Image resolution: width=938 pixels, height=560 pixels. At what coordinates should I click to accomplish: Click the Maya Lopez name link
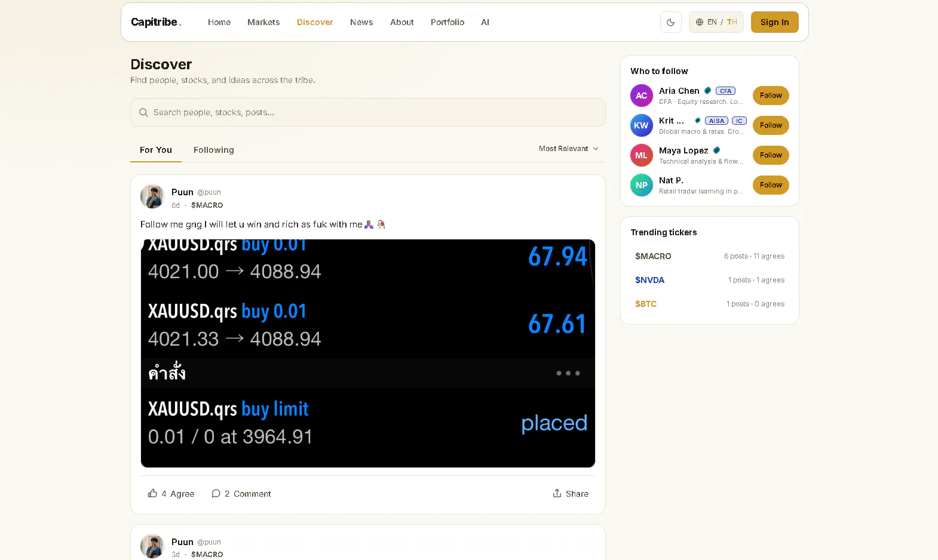coord(683,150)
